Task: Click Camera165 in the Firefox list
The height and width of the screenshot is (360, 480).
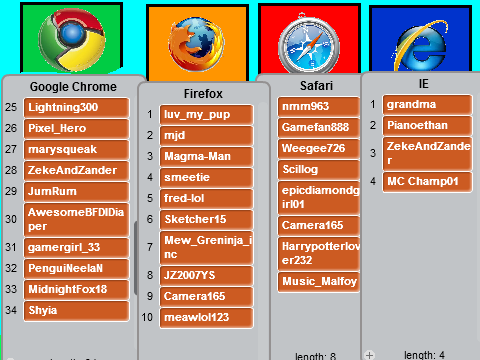Action: [207, 297]
